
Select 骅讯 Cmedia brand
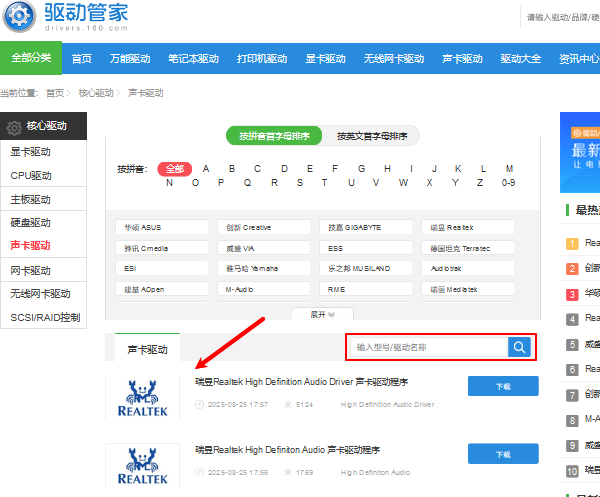click(x=162, y=248)
